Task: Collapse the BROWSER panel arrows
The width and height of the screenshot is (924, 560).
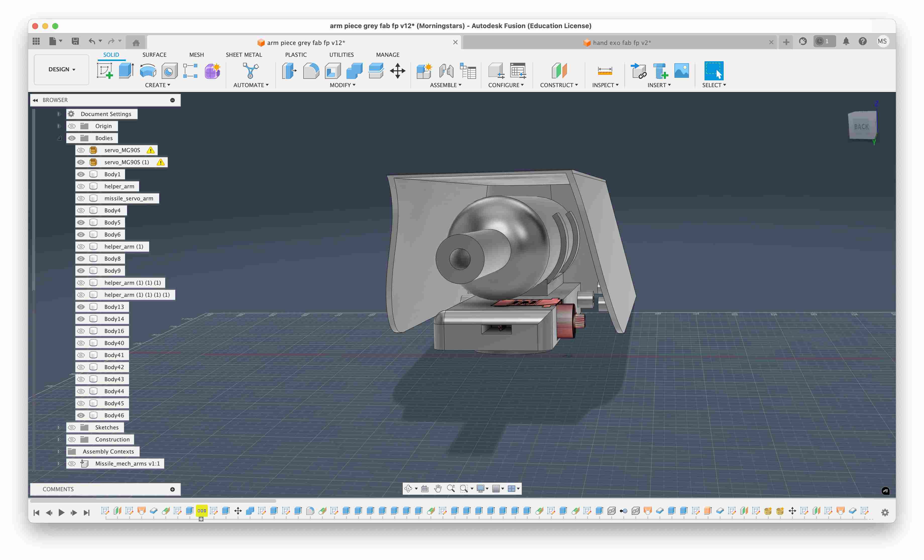Action: coord(35,100)
